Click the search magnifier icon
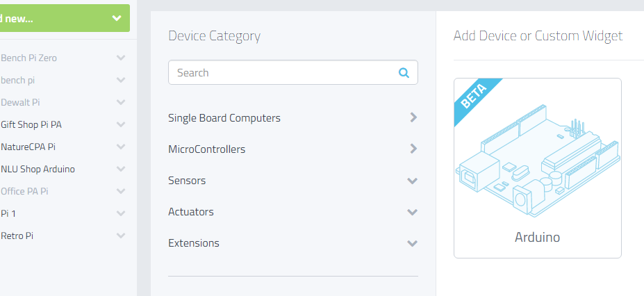 [404, 73]
